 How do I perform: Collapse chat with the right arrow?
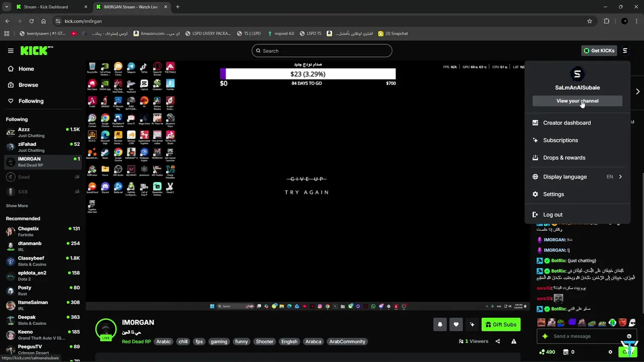point(637,92)
